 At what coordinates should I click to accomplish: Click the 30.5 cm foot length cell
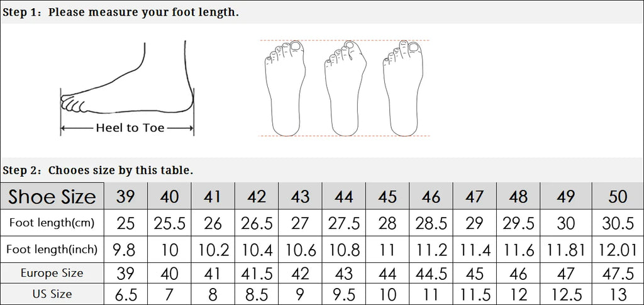[618, 223]
